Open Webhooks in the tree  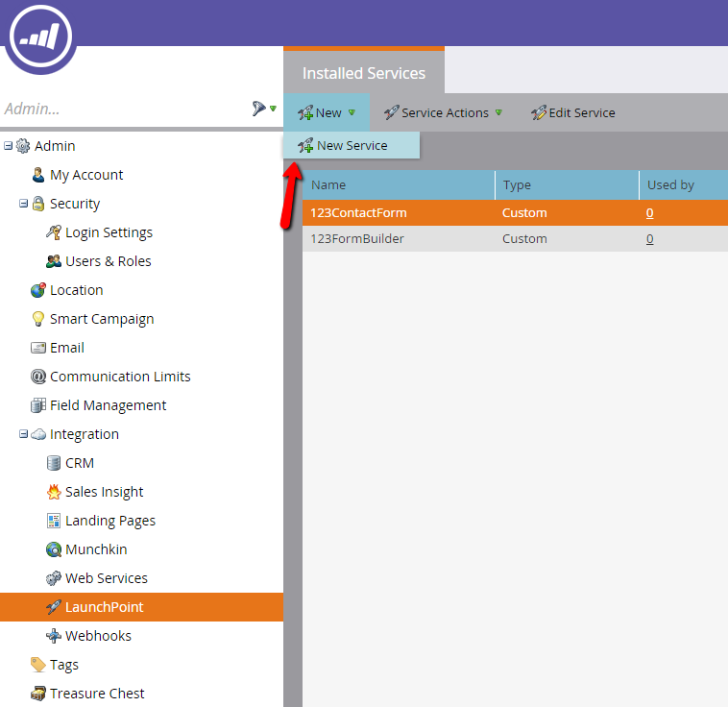[98, 636]
